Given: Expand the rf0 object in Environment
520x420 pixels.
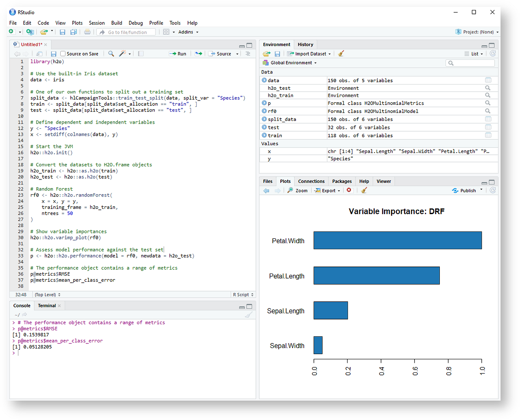Looking at the screenshot, I should click(264, 111).
